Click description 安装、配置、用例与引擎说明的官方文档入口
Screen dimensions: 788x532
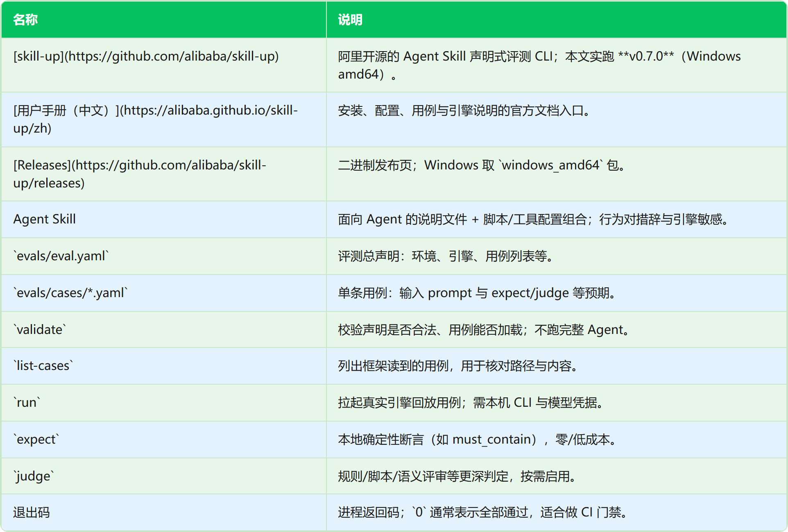[x=556, y=119]
